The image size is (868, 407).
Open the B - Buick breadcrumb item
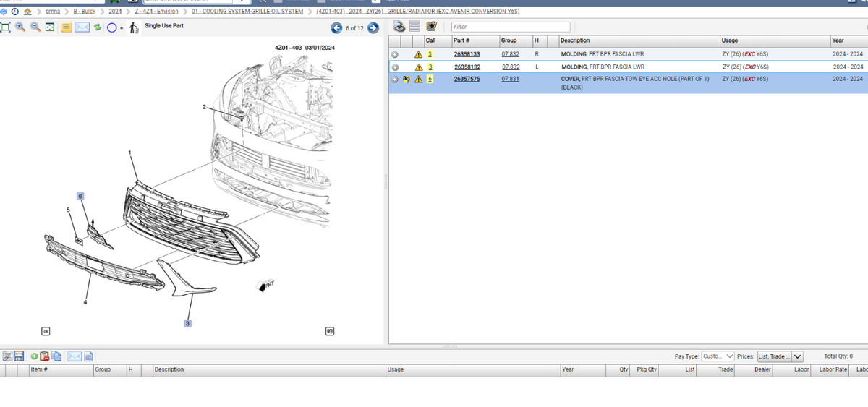tap(84, 12)
